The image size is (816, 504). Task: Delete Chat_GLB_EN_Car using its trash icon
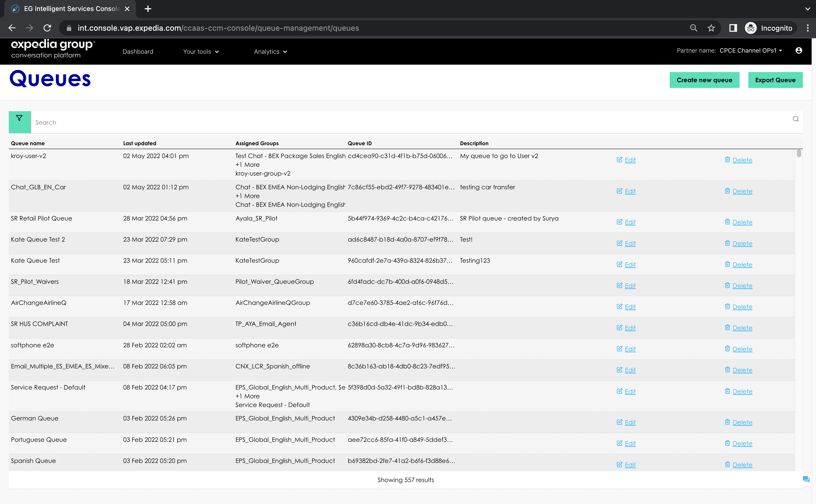728,191
